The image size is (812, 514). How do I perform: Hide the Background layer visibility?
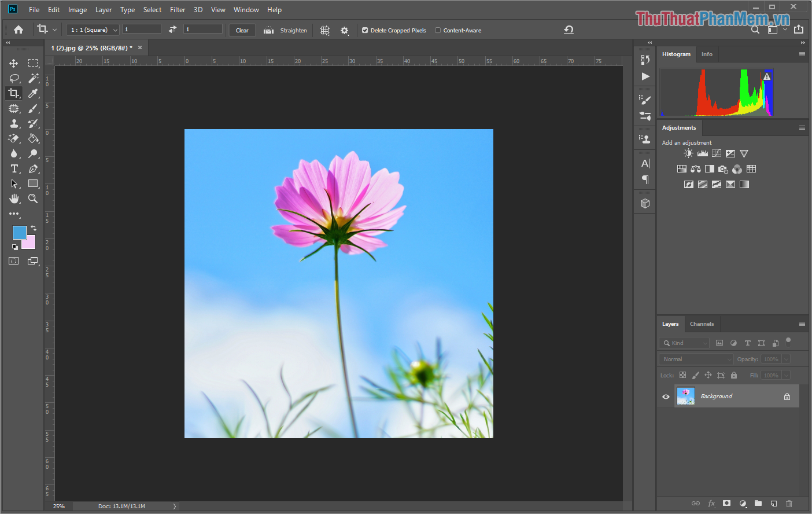pyautogui.click(x=666, y=396)
